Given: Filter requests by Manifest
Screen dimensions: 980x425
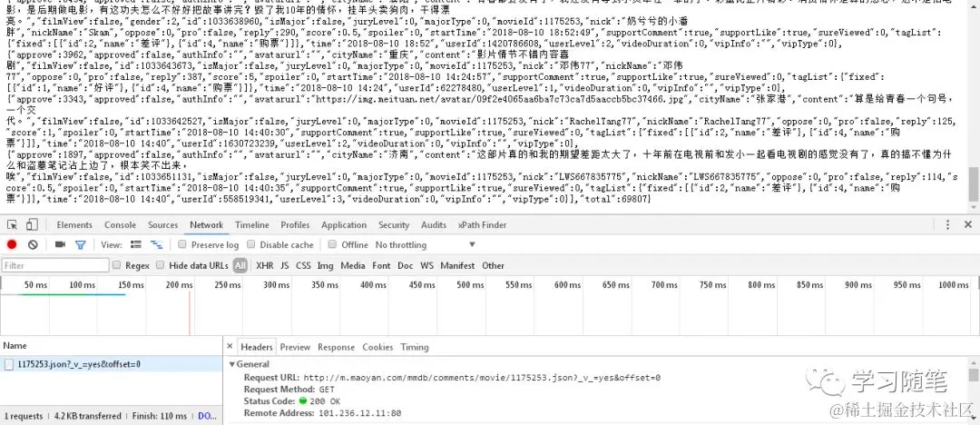Looking at the screenshot, I should (456, 265).
